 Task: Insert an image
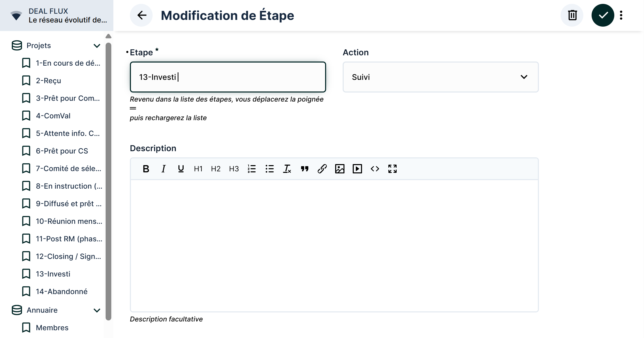[340, 169]
